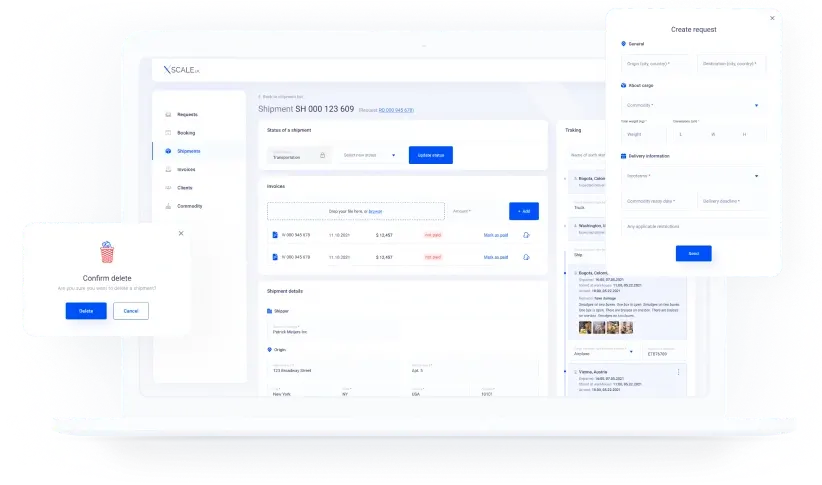822x485 pixels.
Task: Click the Update status button
Action: click(x=431, y=155)
